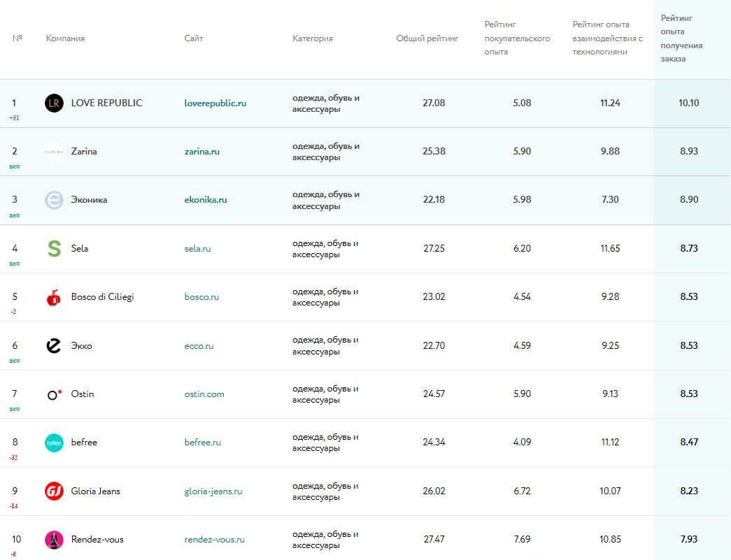Select the Экко company name
Screen dimensions: 731x560
pyautogui.click(x=82, y=345)
